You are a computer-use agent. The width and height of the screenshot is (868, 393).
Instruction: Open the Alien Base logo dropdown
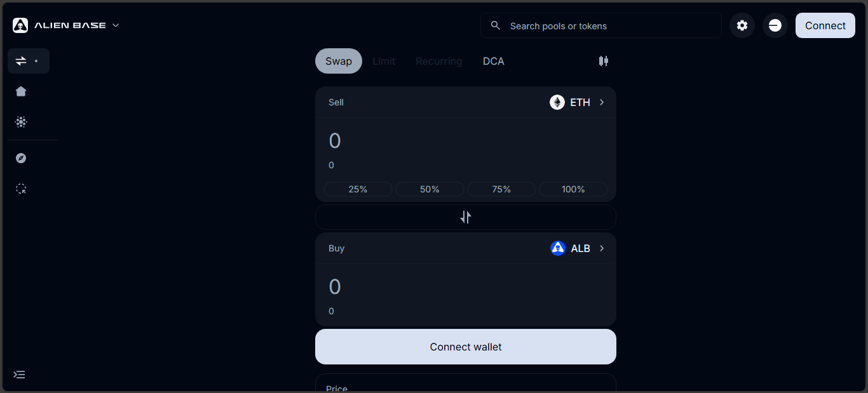[x=66, y=25]
